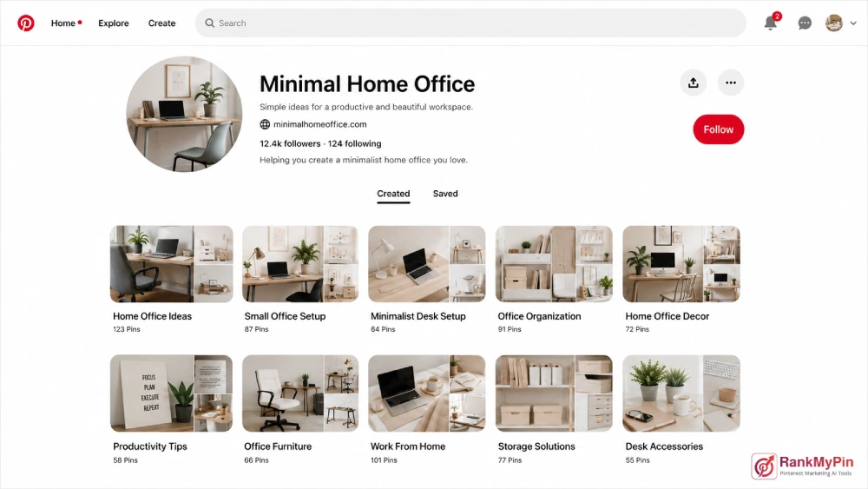Switch to the Saved tab
This screenshot has width=868, height=489.
(x=445, y=194)
